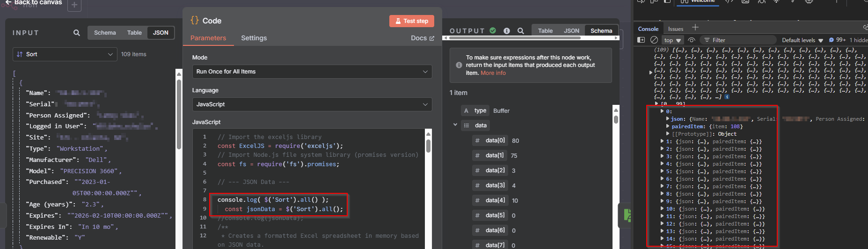Click the hash icon beside data[3]
Screen dimensions: 868x249
[x=477, y=185]
